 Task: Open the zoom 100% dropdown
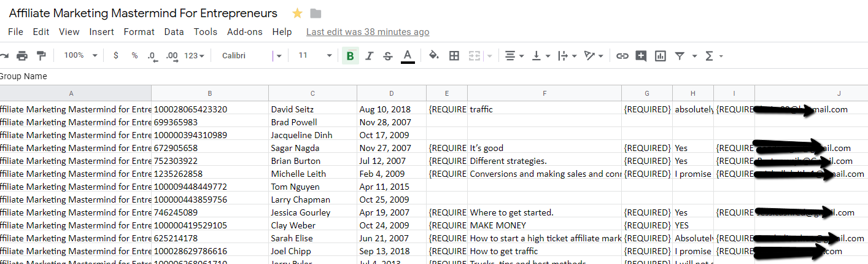[80, 55]
